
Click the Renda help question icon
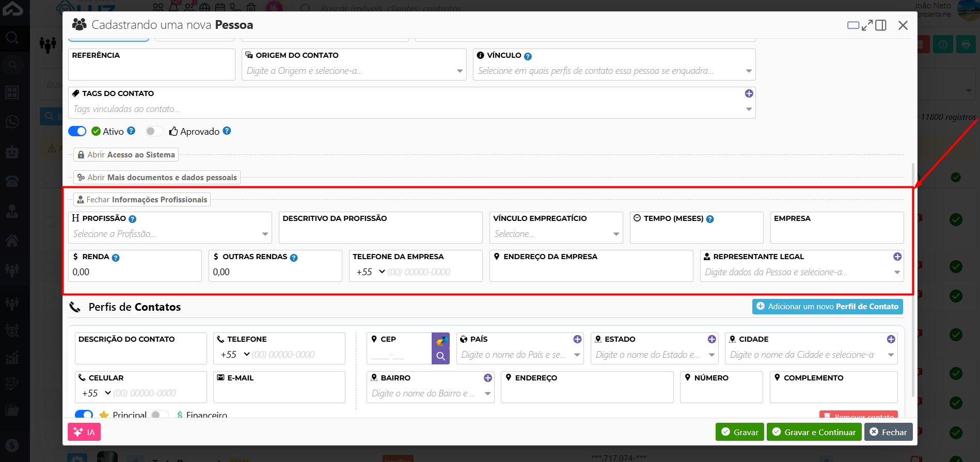pyautogui.click(x=116, y=258)
